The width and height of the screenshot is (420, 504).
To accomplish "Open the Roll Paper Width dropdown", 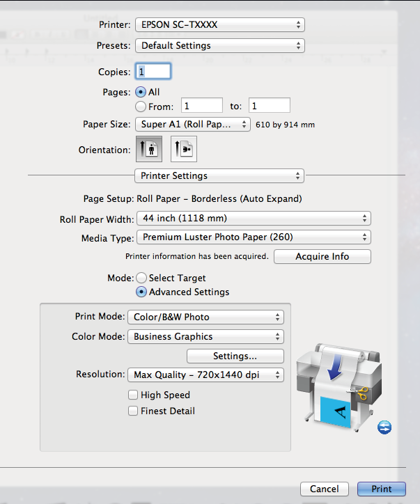I will (x=254, y=219).
